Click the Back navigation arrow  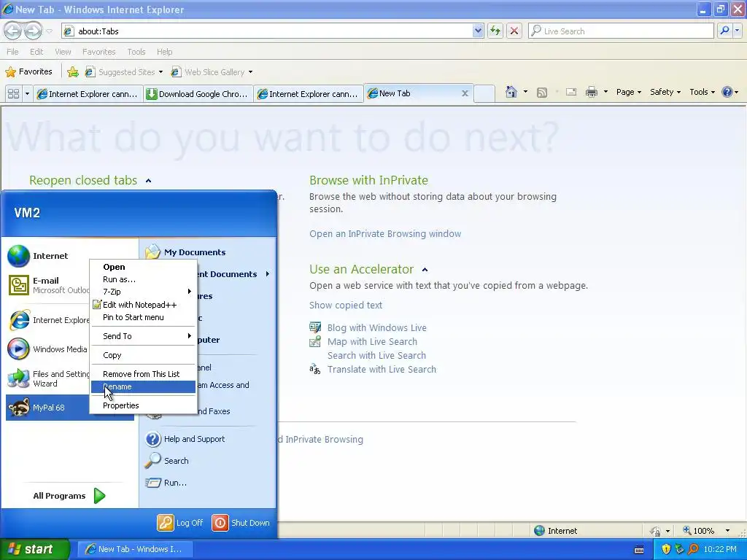coord(12,31)
